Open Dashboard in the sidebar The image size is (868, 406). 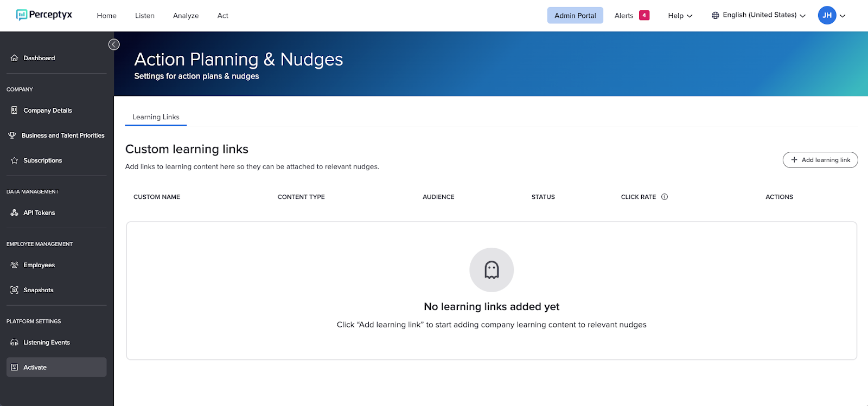[56, 58]
